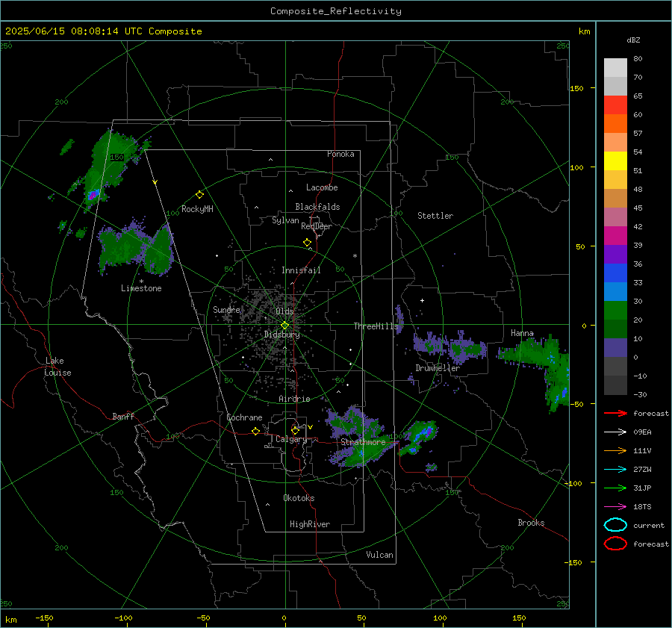
Task: Click the yellow diamond marker below RedDeer
Action: pos(307,243)
